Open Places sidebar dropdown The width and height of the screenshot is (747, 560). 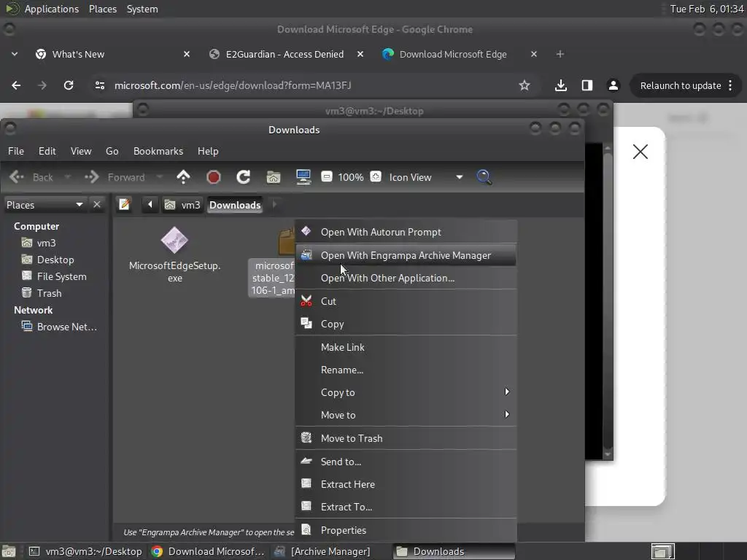44,205
